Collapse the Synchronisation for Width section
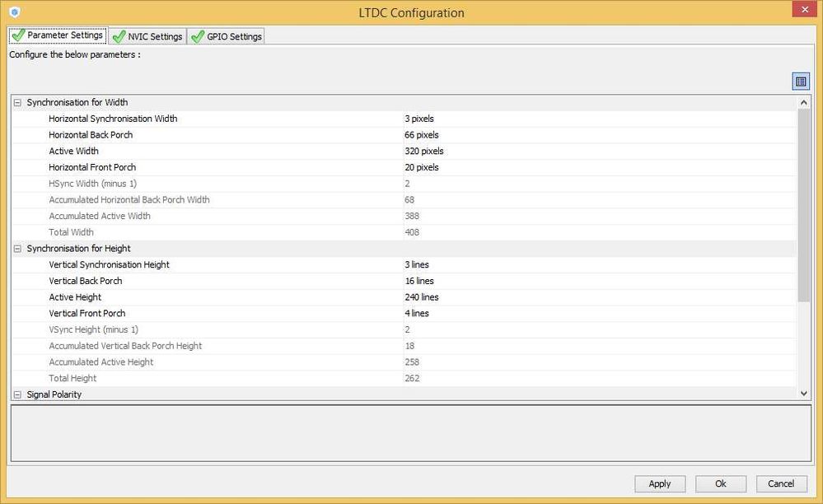 tap(17, 103)
